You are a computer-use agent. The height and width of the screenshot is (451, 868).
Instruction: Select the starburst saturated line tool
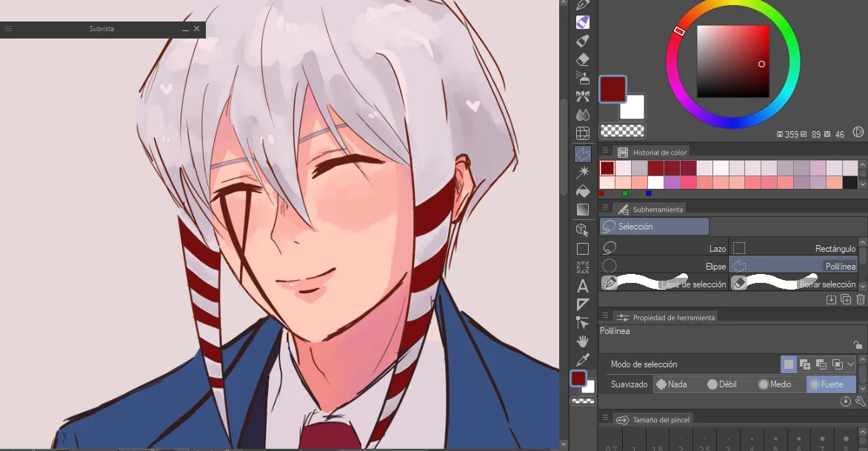582,267
